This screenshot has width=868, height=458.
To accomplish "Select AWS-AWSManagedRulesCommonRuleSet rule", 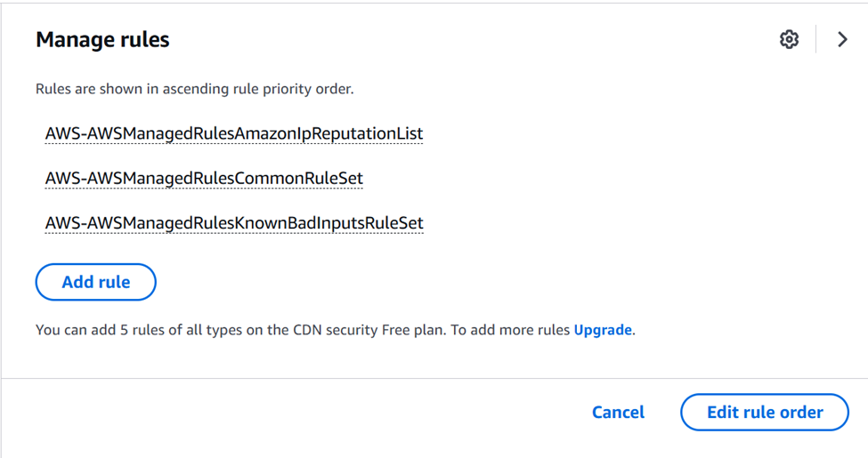I will [x=204, y=178].
